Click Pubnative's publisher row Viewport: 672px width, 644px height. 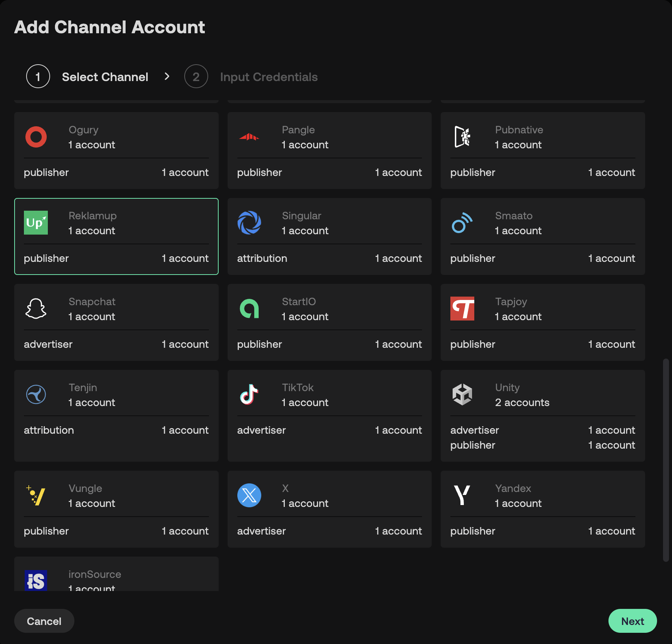click(x=543, y=173)
